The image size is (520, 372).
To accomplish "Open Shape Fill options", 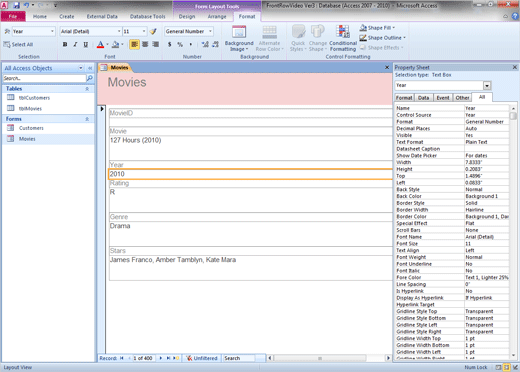I will pos(377,28).
